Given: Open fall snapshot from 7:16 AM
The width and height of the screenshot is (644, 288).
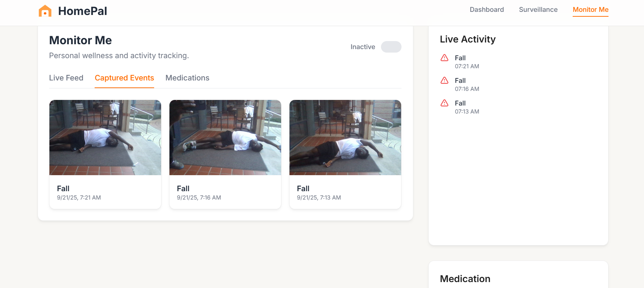Looking at the screenshot, I should (x=225, y=138).
